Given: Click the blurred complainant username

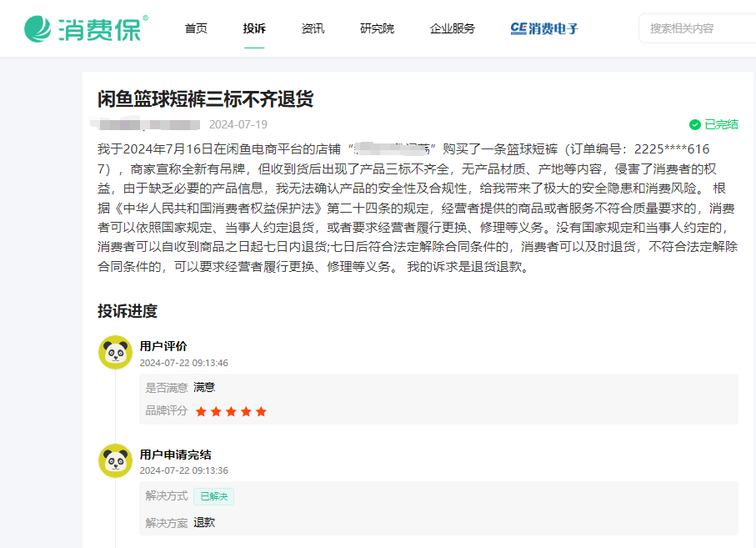Looking at the screenshot, I should [145, 124].
